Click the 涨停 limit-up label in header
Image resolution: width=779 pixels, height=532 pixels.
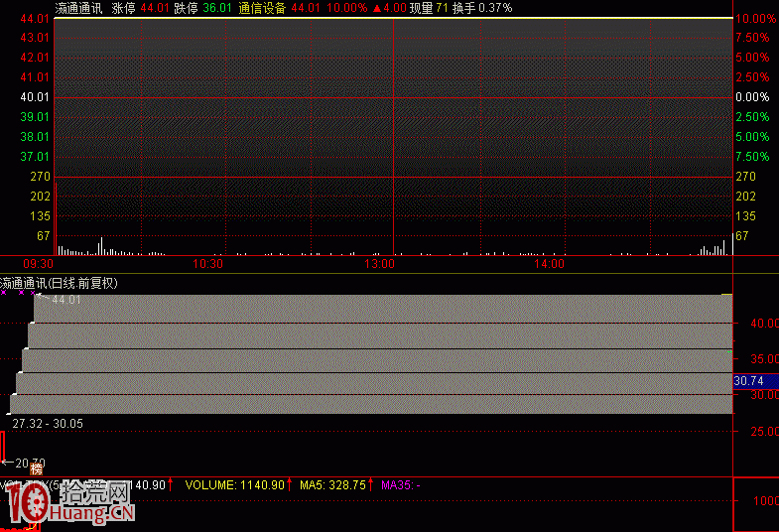tap(123, 8)
